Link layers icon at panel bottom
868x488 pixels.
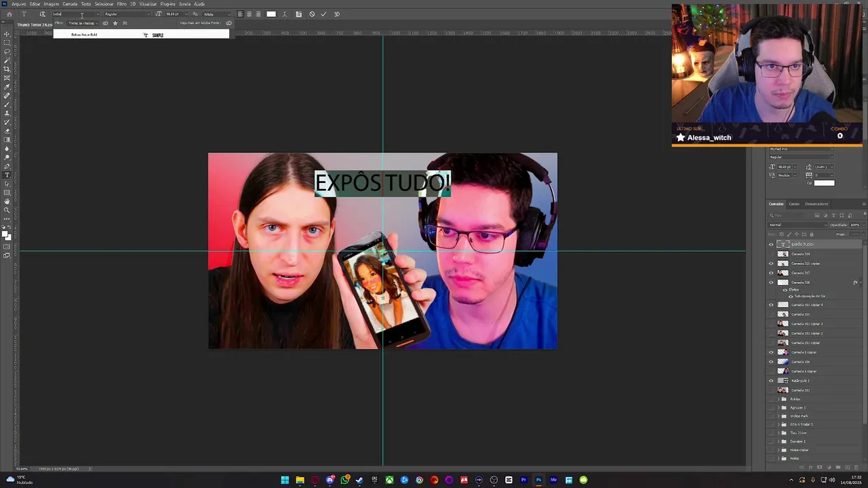[x=802, y=467]
